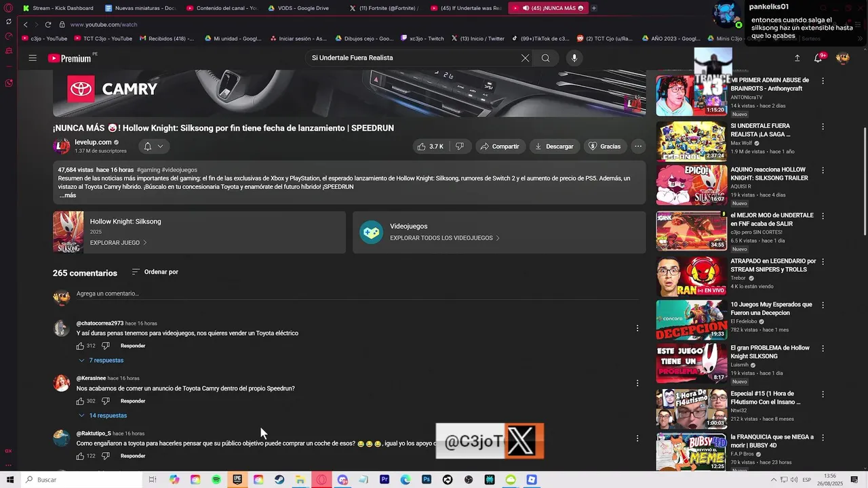868x488 pixels.
Task: Go to the YouTube Premium home logo
Action: pos(71,58)
